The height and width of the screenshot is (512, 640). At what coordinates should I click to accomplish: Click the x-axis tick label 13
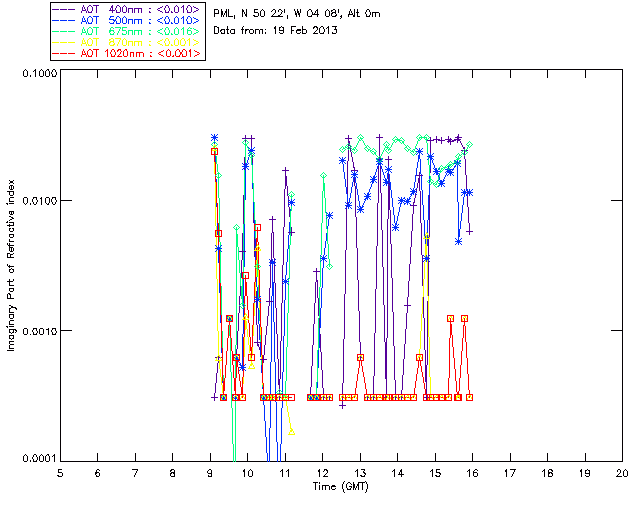pos(360,473)
